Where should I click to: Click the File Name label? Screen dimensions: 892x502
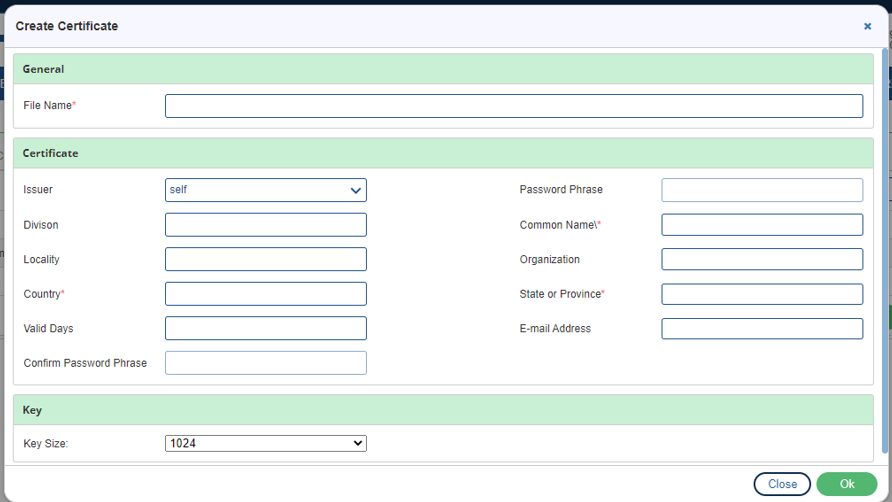point(49,105)
